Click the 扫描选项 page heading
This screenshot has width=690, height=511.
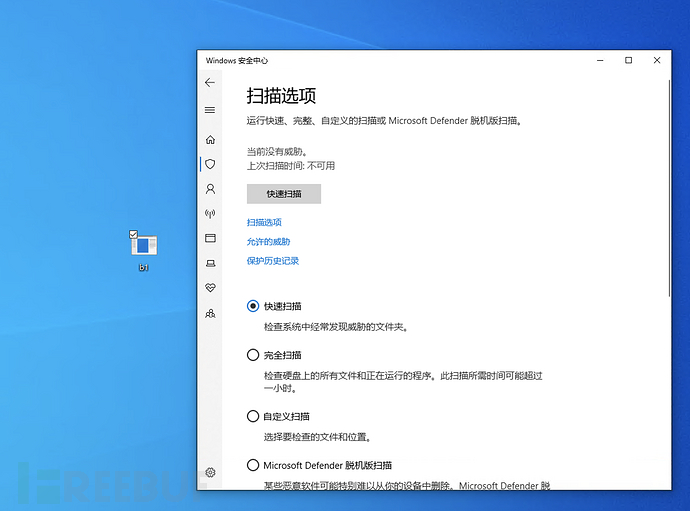point(281,96)
